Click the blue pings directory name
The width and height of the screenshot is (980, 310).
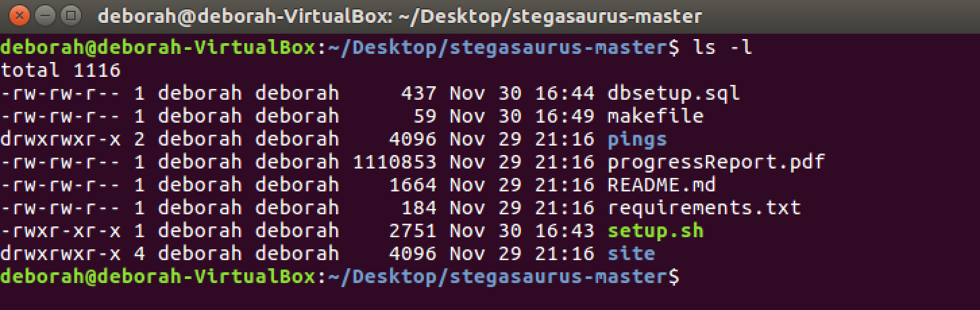point(637,139)
